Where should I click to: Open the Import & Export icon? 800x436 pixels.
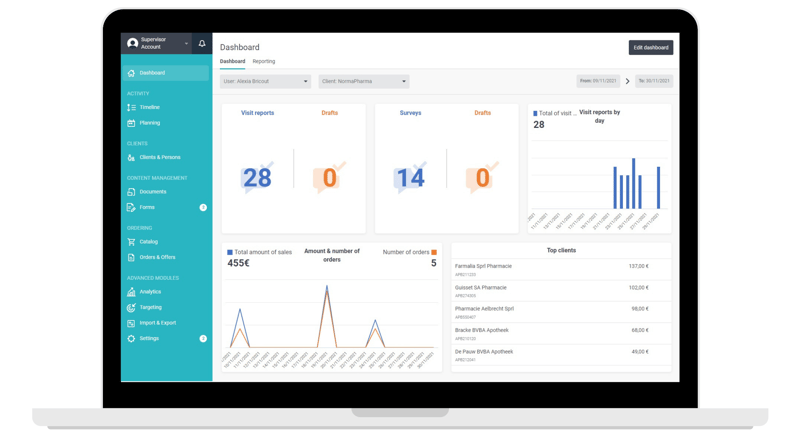(x=131, y=323)
